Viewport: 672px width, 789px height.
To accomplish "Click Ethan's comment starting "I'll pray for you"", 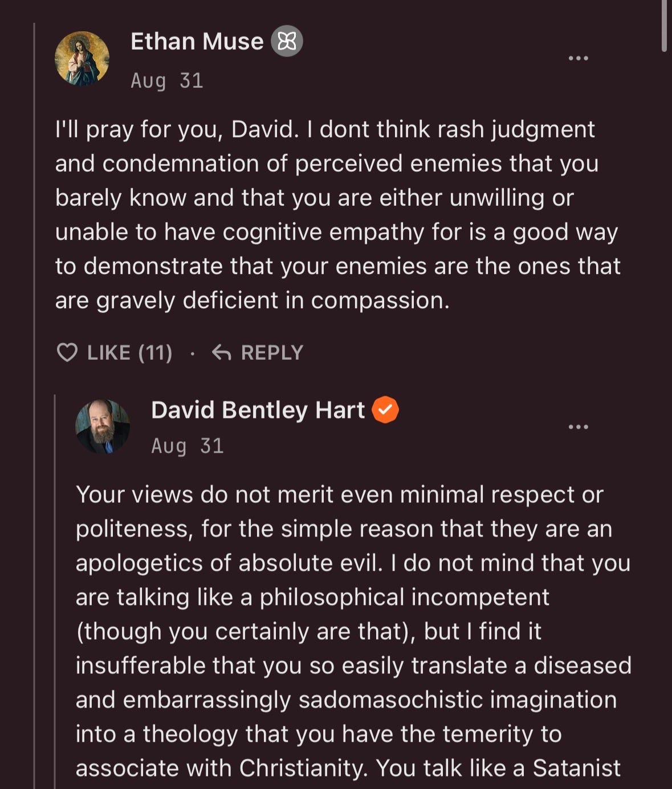I will [x=337, y=215].
